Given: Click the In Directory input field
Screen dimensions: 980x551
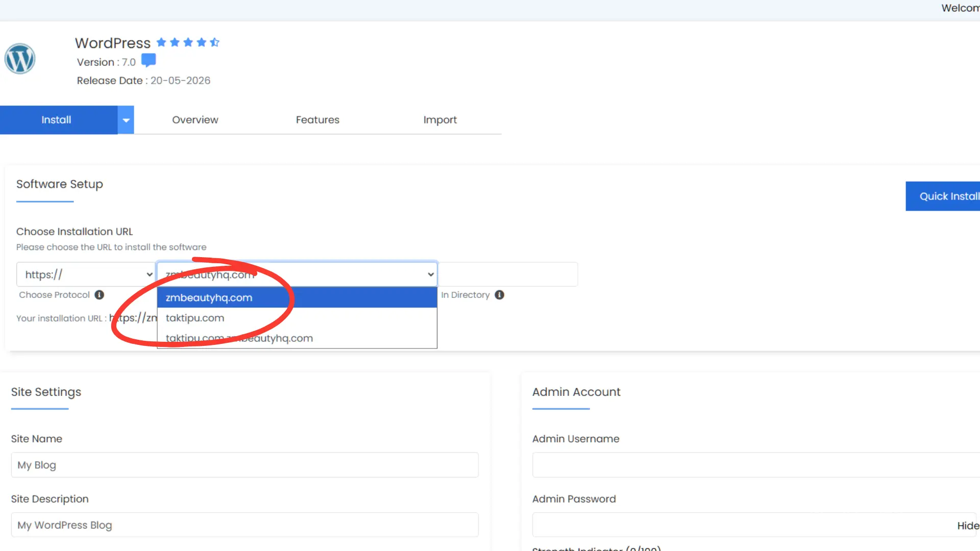Looking at the screenshot, I should (x=508, y=274).
